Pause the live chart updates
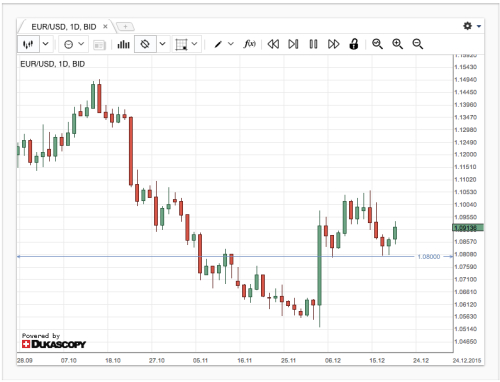This screenshot has height=382, width=500. click(313, 44)
